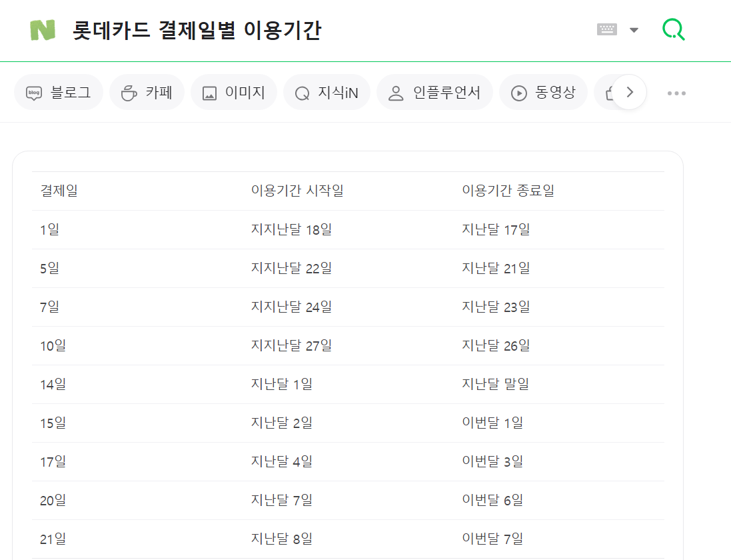Open the 인플루언서 tab

[434, 92]
